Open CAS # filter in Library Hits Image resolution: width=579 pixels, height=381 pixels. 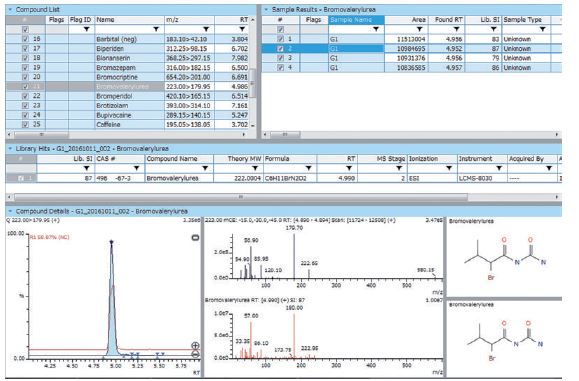click(137, 168)
